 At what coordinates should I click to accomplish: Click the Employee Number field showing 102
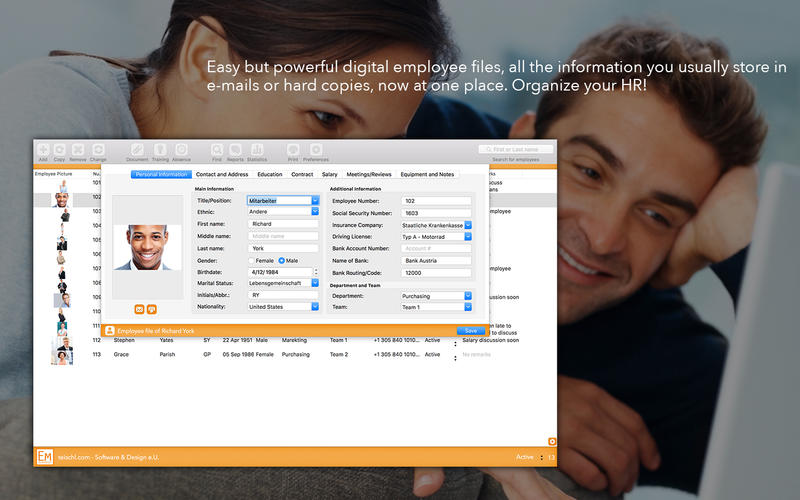(x=436, y=201)
